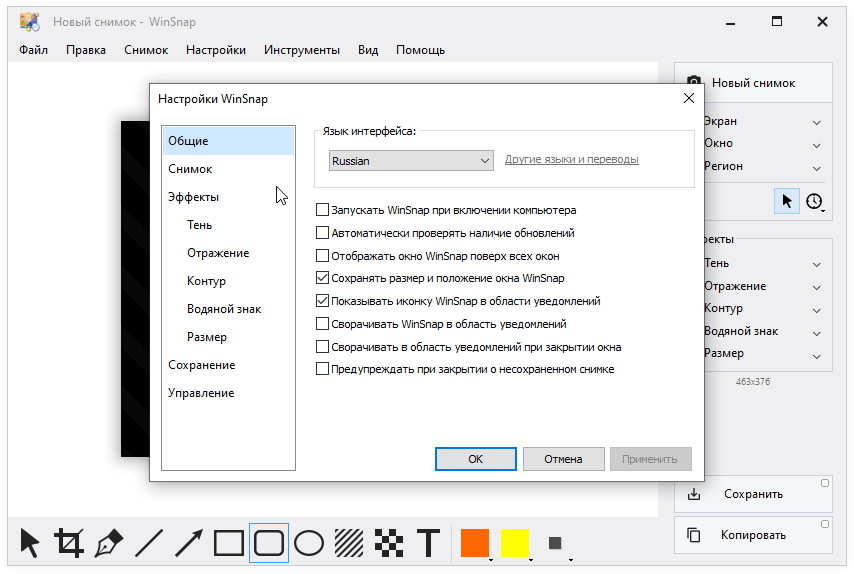The image size is (854, 574).
Task: Open the yellow fill color swatch
Action: (x=515, y=543)
